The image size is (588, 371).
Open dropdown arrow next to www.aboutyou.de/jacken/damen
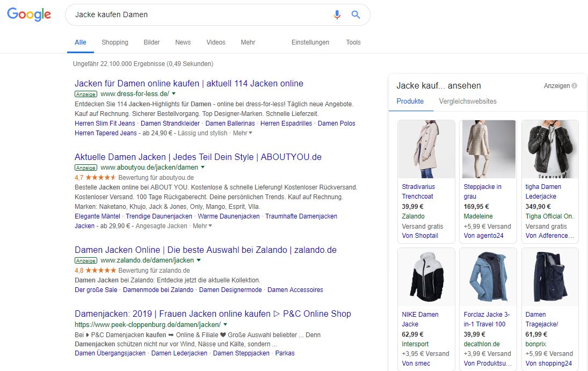coord(203,168)
